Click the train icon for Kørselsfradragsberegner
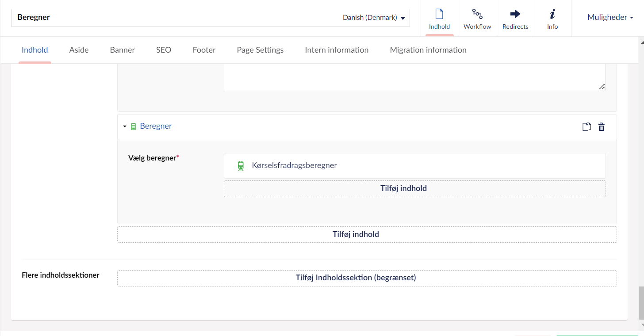Screen dimensions: 644x336 241,166
